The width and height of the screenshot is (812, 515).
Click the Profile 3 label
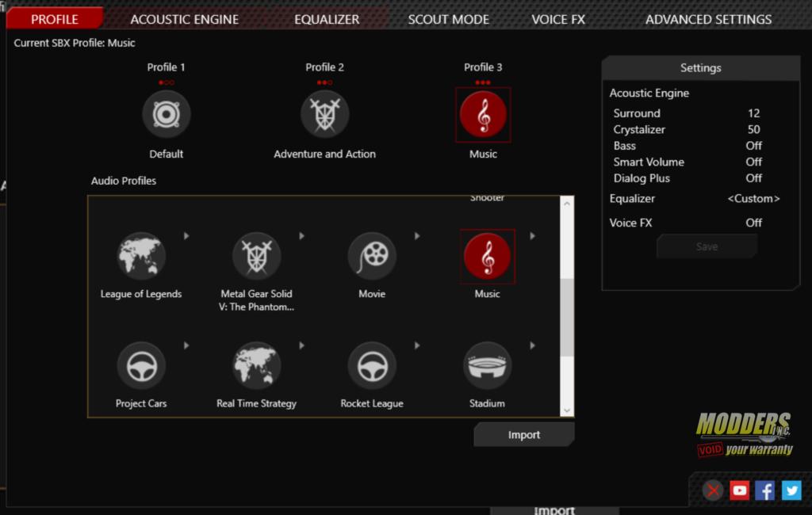(x=483, y=67)
